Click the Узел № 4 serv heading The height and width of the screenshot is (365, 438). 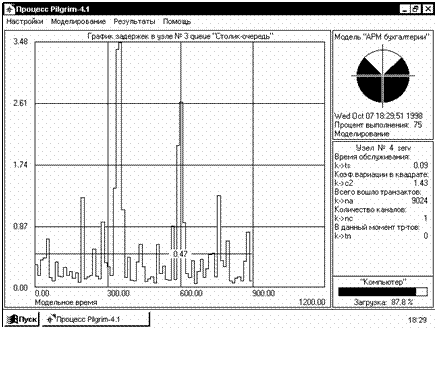pos(383,148)
